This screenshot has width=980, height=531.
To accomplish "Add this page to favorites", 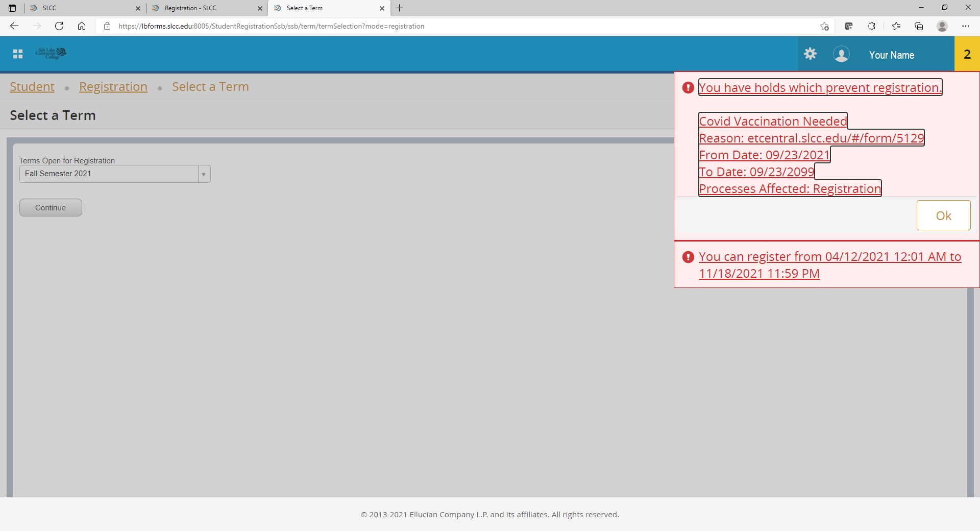I will pyautogui.click(x=824, y=26).
